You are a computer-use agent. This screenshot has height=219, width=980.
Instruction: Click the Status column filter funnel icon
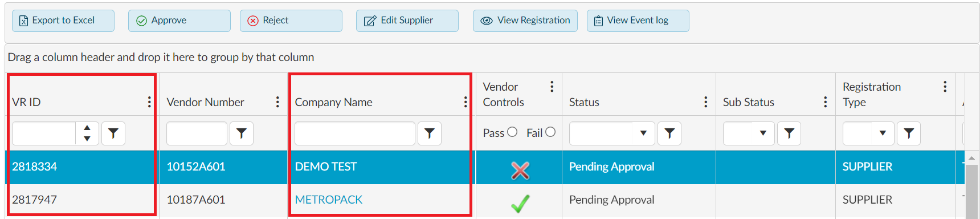(x=669, y=133)
